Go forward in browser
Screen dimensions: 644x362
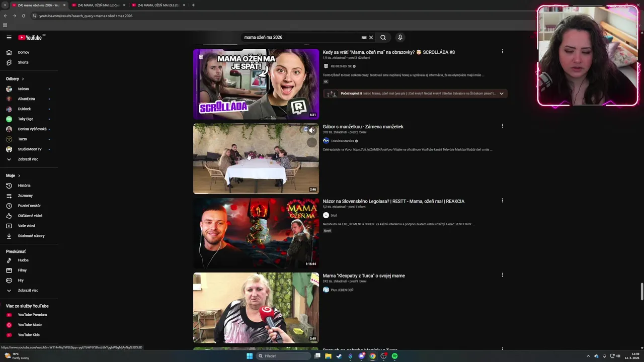(x=14, y=16)
